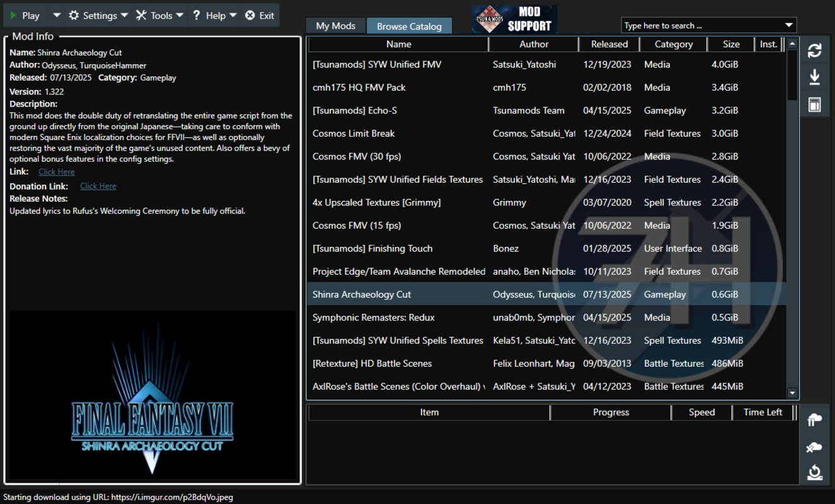835x504 pixels.
Task: Select 'Project Edge/Team Avalanche Remodeled' row
Action: click(x=546, y=272)
